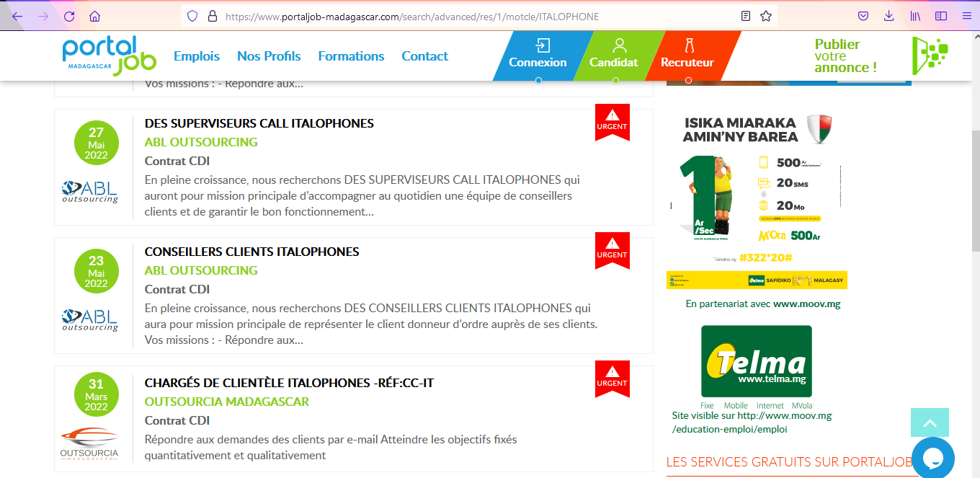Click the scroll-to-top arrow button
This screenshot has height=478, width=980.
(930, 423)
